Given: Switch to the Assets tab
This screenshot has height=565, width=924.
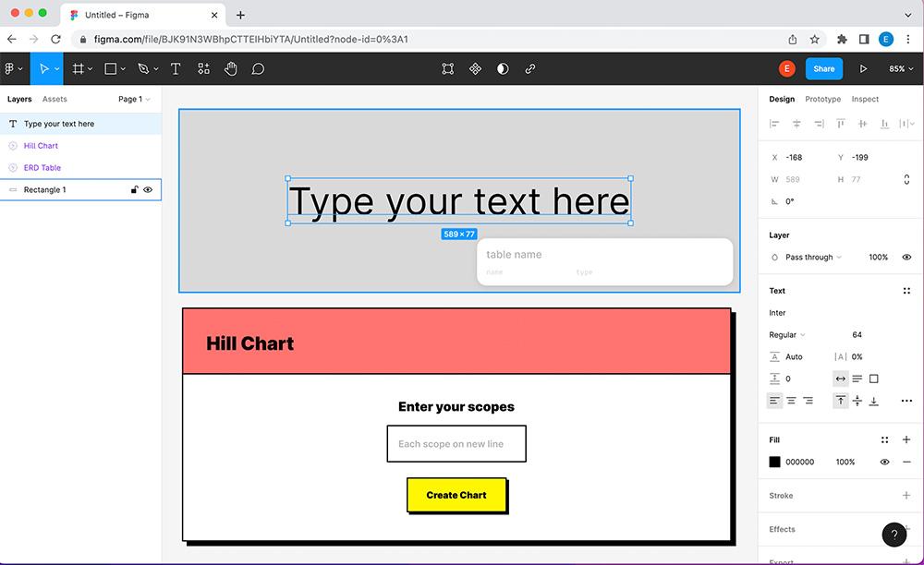Looking at the screenshot, I should point(55,99).
